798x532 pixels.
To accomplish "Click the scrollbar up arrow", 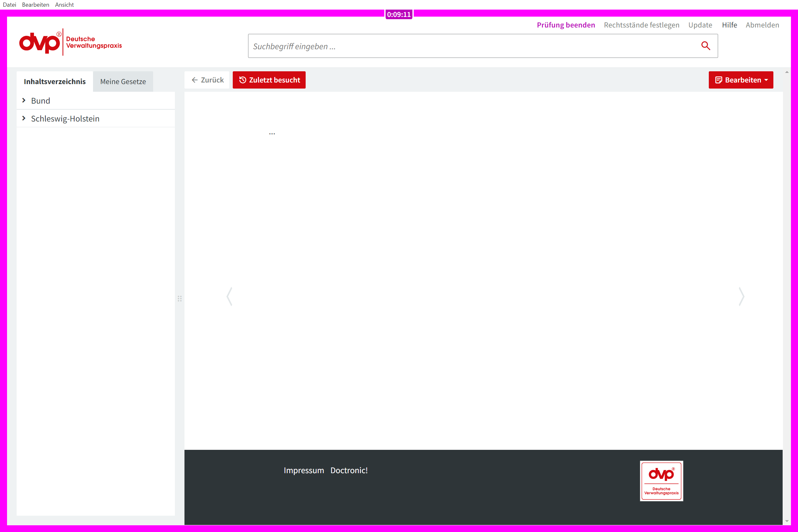I will [x=787, y=72].
